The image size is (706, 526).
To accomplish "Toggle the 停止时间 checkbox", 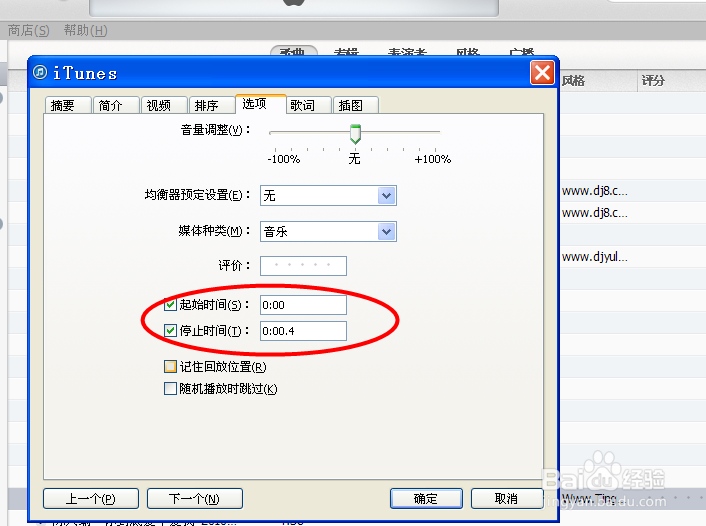I will tap(170, 331).
